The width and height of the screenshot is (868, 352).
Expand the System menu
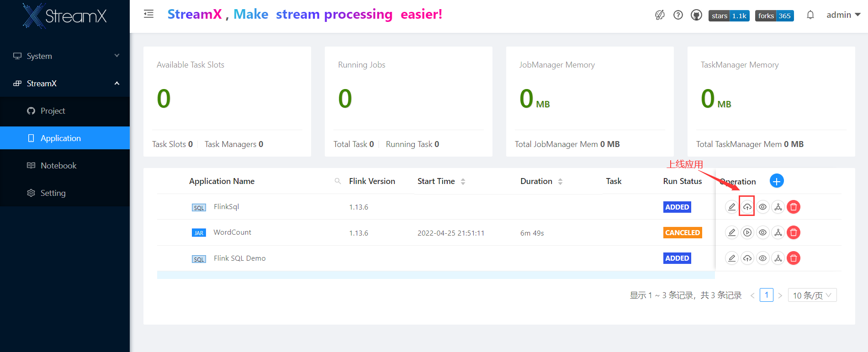(x=65, y=56)
